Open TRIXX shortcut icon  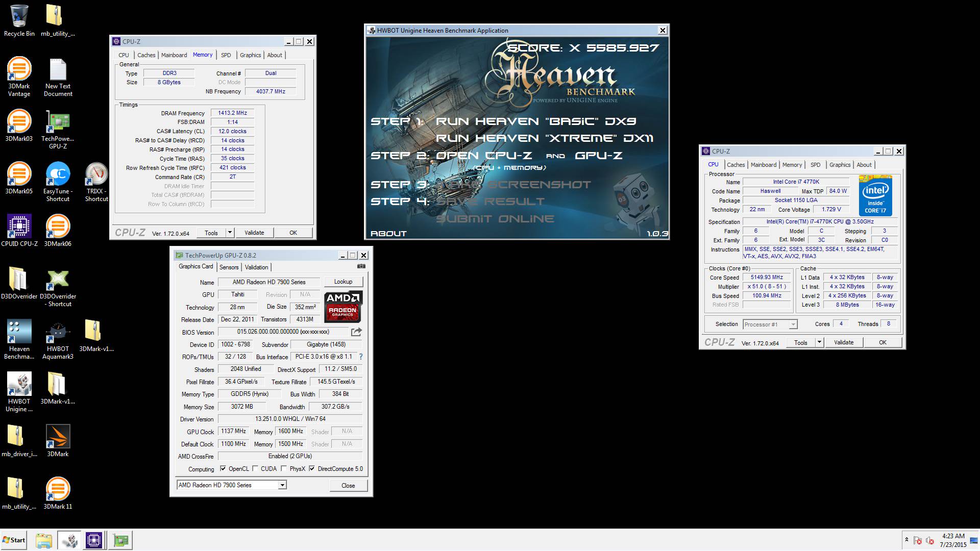96,182
